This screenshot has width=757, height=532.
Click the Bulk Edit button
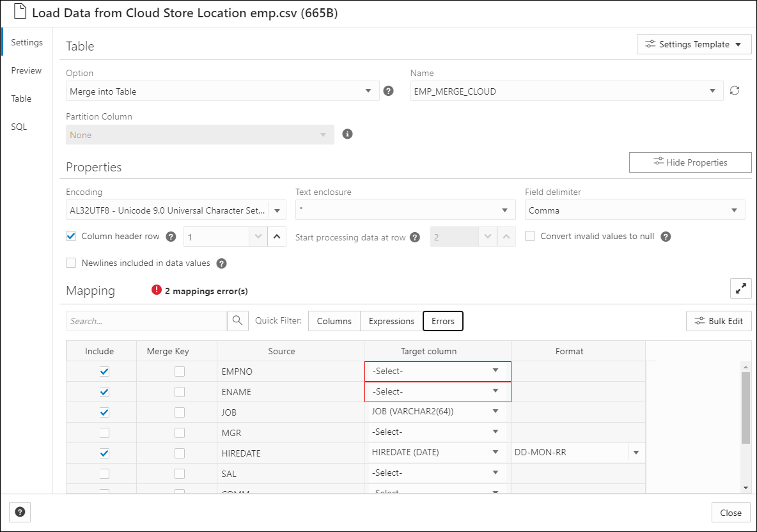point(719,321)
